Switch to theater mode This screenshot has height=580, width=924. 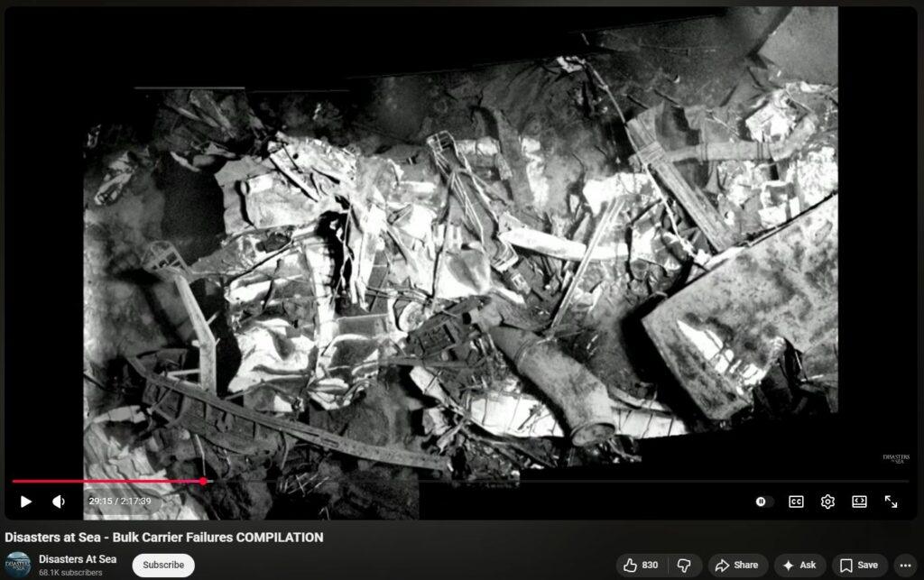859,502
